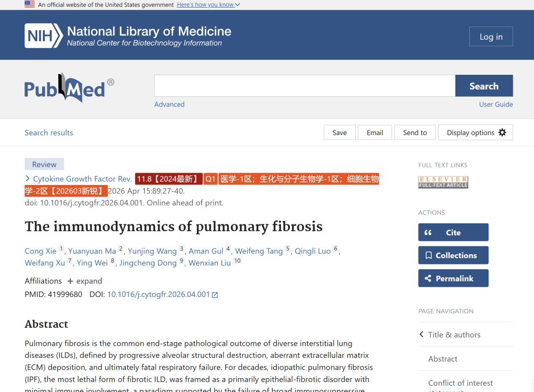Open the Send to menu

(x=415, y=133)
